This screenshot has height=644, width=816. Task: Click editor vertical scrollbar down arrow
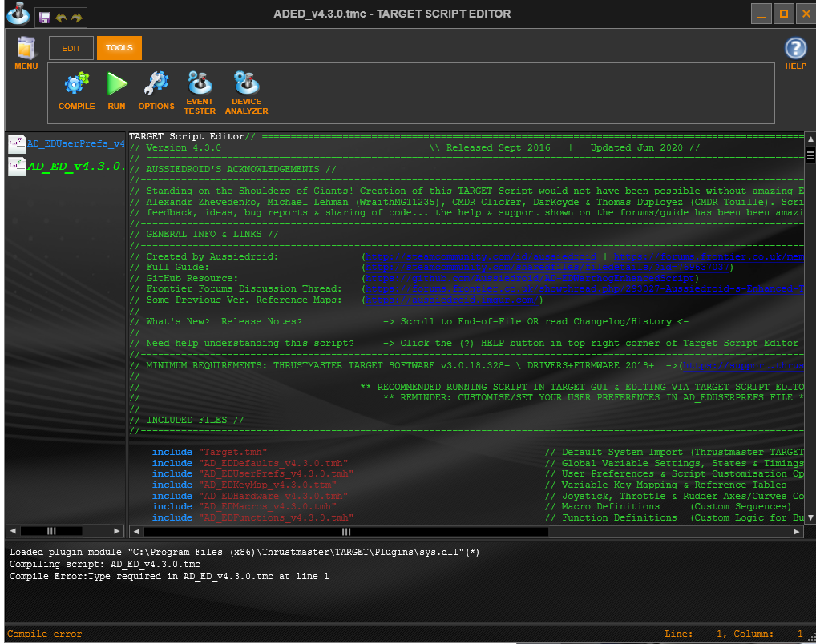[x=810, y=517]
